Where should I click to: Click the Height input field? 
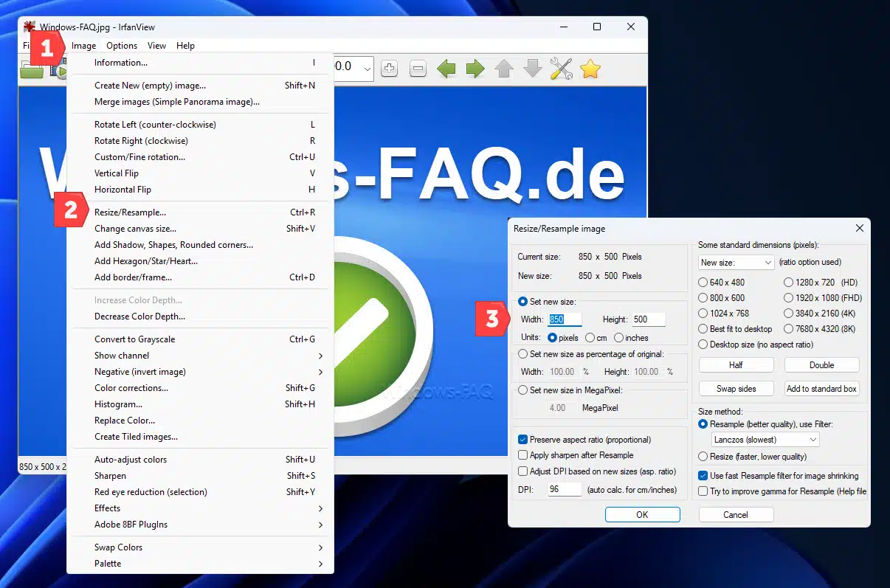[648, 319]
